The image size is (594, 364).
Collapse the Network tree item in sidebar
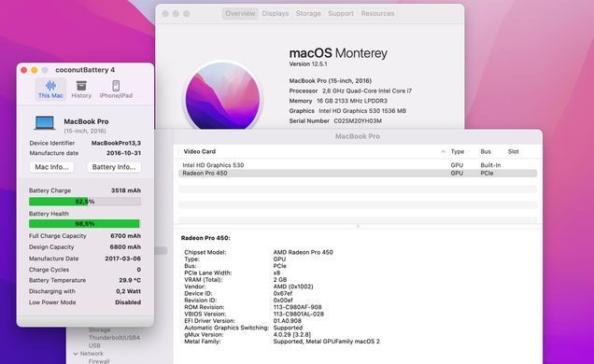[76, 354]
